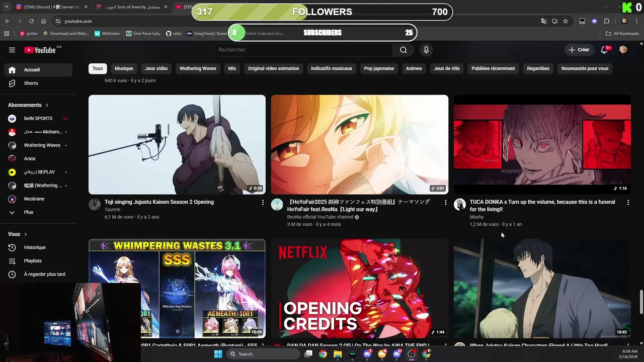Viewport: 644px width, 362px height.
Task: Open the account avatar menu in YouTube
Action: pyautogui.click(x=623, y=50)
